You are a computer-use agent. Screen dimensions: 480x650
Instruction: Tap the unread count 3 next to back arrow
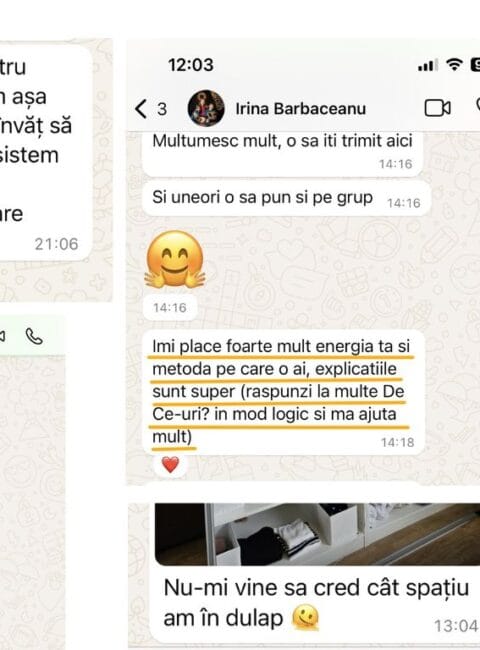tap(162, 109)
